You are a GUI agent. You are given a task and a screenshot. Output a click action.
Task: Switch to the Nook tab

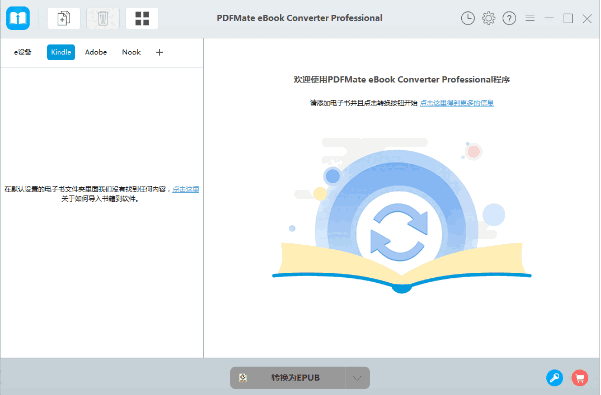point(131,52)
